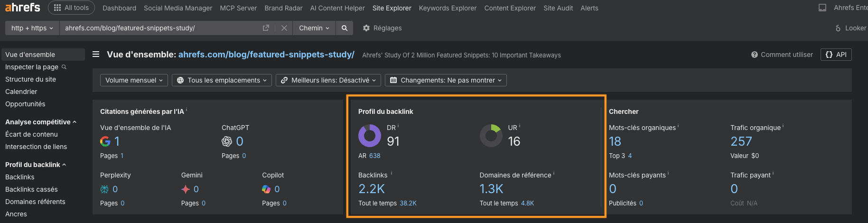Open Calendrier in sidebar
This screenshot has width=868, height=223.
(21, 92)
